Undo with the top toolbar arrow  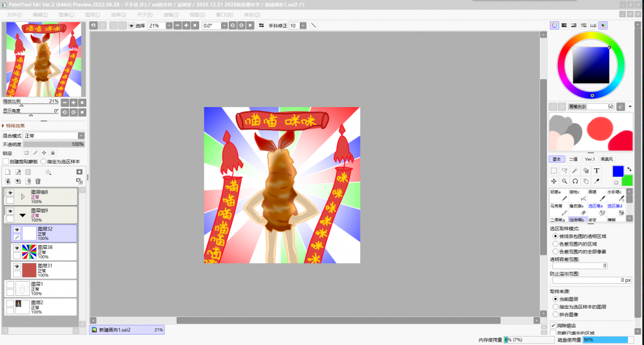point(93,25)
